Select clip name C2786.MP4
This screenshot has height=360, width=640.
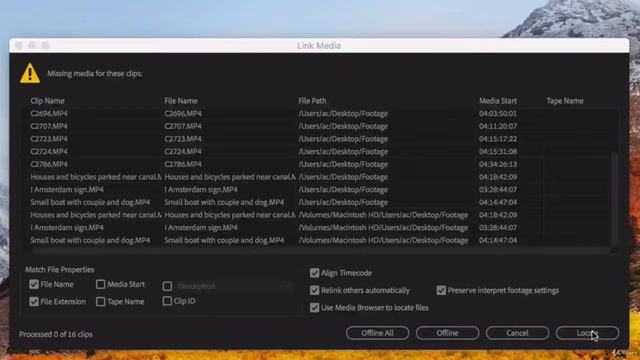[49, 164]
